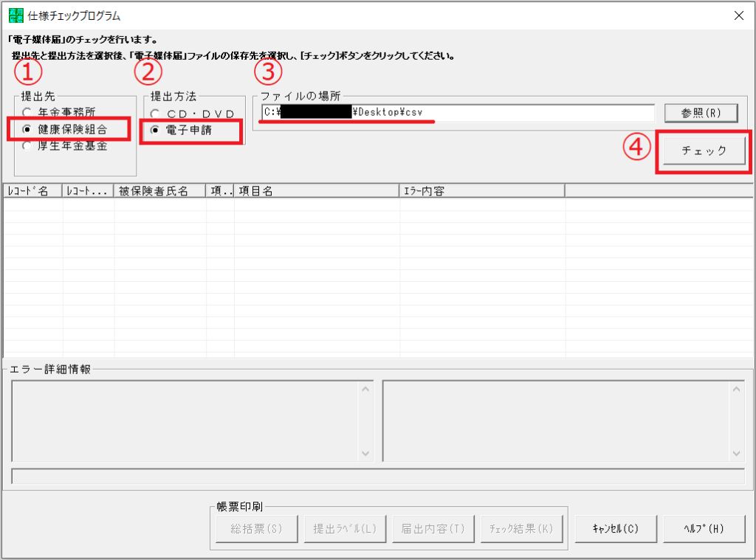Click down arrow of right error detail scrollbar
This screenshot has height=560, width=756.
736,454
